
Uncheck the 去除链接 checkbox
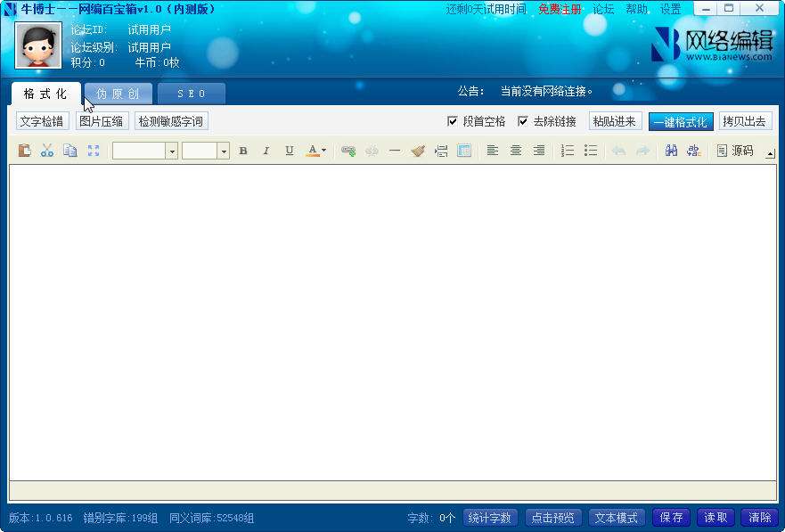pos(523,121)
